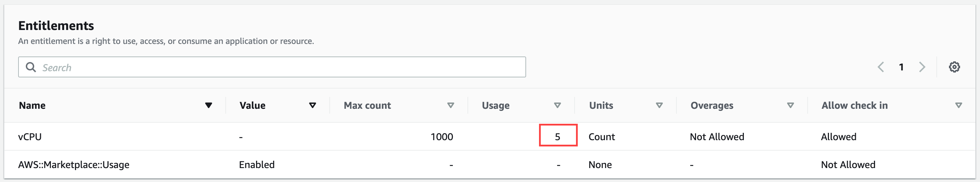Image resolution: width=980 pixels, height=182 pixels.
Task: Click the Max count value 1000
Action: 441,137
